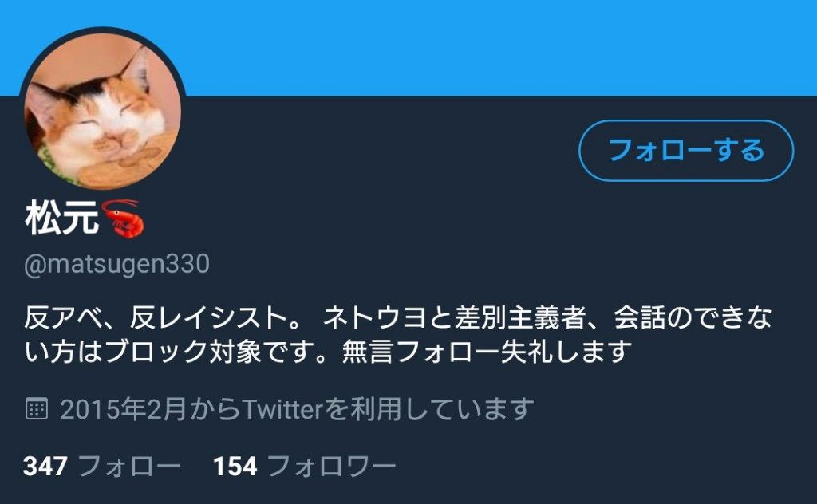The width and height of the screenshot is (817, 504).
Task: Click the @matsugen330 handle
Action: 116,264
